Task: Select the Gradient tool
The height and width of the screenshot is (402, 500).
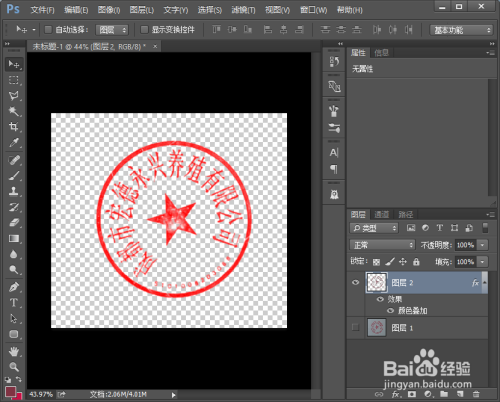Action: point(14,238)
